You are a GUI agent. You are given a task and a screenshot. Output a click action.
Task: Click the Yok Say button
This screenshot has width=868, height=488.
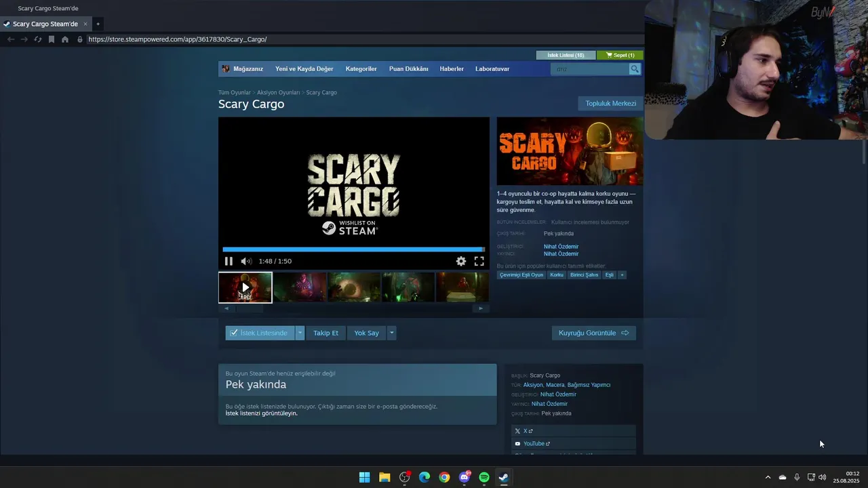(x=366, y=333)
